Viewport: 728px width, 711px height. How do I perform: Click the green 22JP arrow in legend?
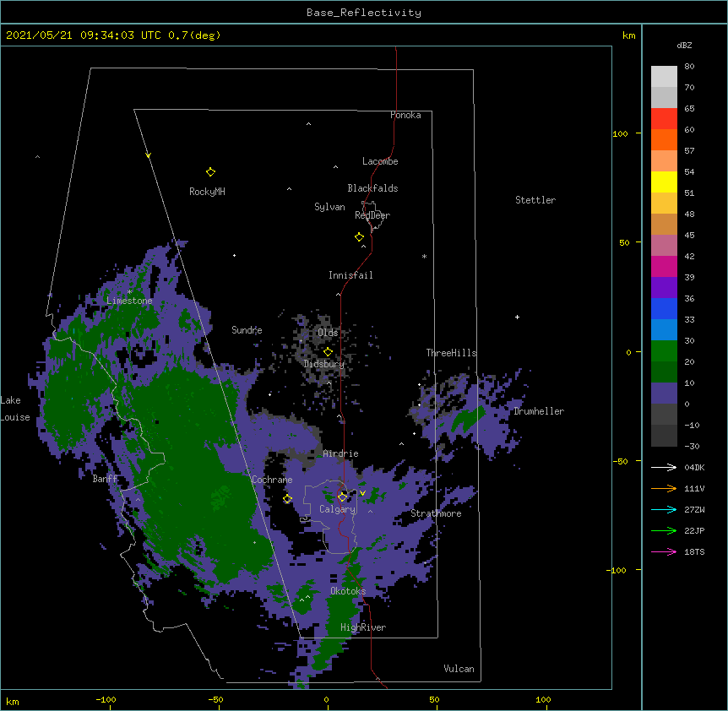pos(664,530)
